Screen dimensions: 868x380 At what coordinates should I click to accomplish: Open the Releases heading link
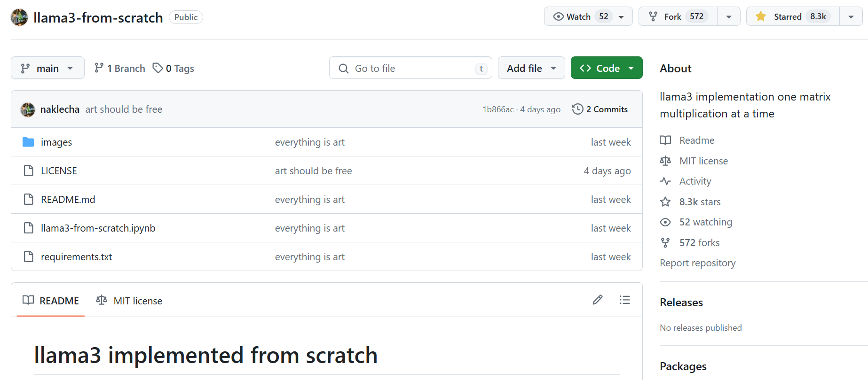pyautogui.click(x=681, y=302)
